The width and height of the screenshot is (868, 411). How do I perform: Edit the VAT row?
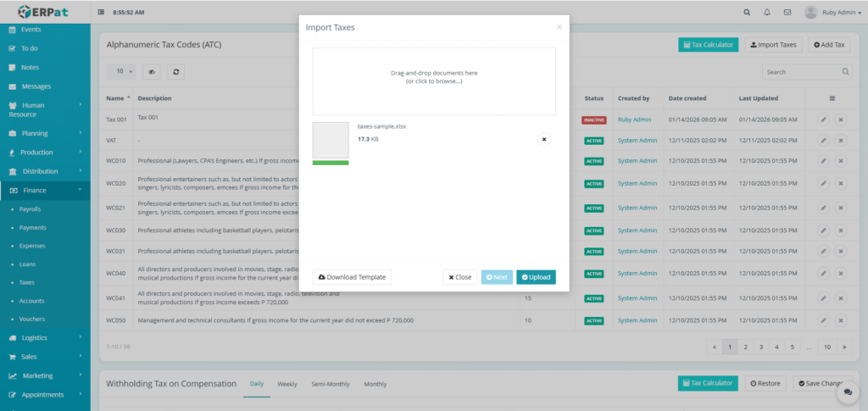click(x=823, y=141)
